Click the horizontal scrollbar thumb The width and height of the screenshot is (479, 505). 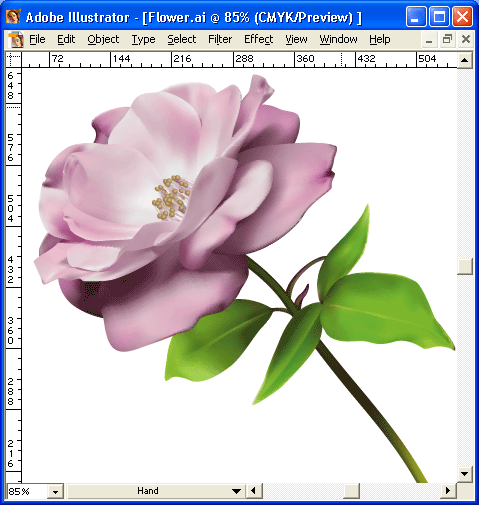coord(351,491)
